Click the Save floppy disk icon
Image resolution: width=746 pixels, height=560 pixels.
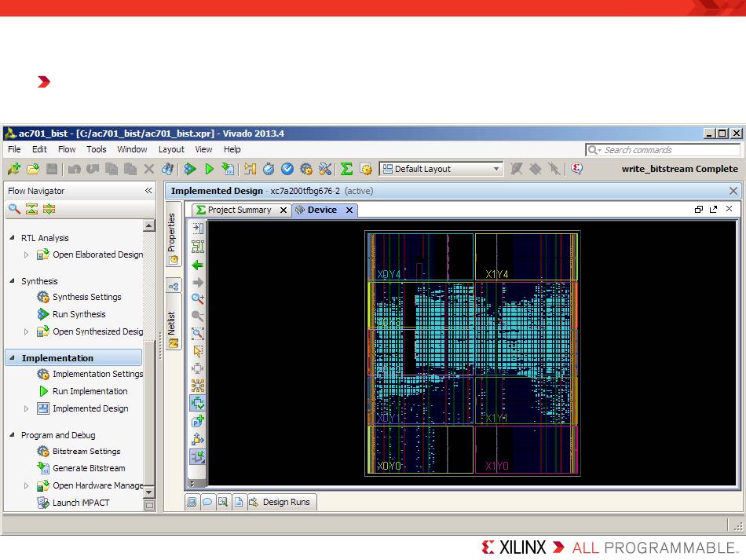click(52, 169)
